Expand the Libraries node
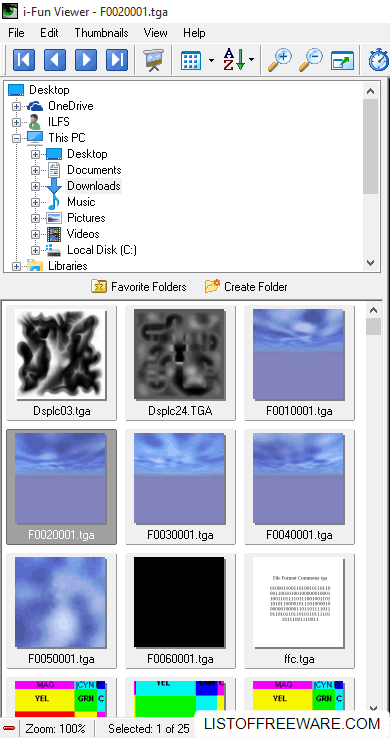This screenshot has height=738, width=390. pyautogui.click(x=16, y=266)
